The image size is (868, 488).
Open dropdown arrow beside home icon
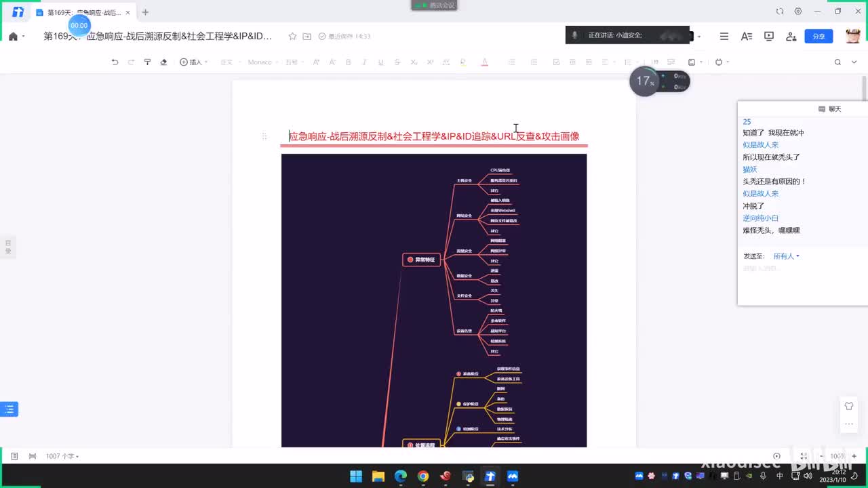pos(24,37)
